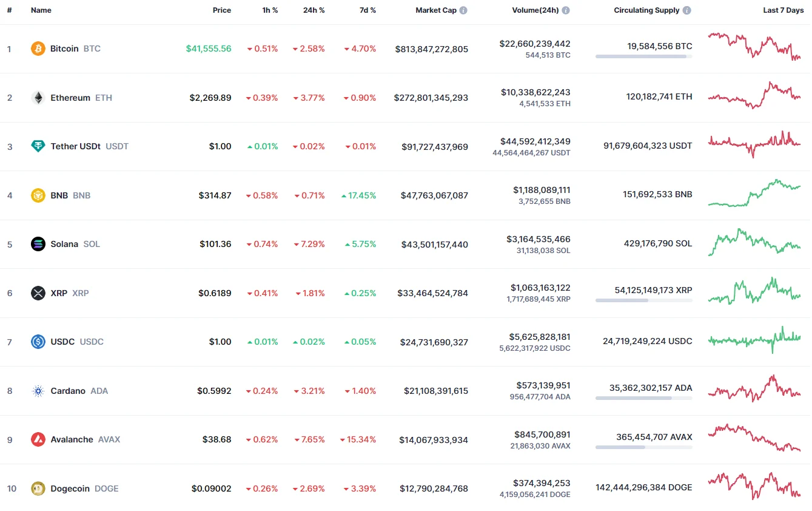This screenshot has height=511, width=812.
Task: Click the Avalanche red logo icon
Action: pyautogui.click(x=38, y=439)
